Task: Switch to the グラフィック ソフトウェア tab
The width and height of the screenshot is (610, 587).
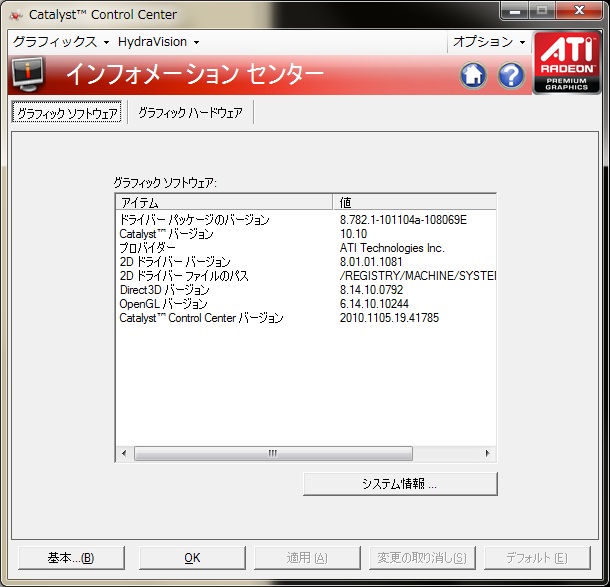Action: tap(67, 113)
